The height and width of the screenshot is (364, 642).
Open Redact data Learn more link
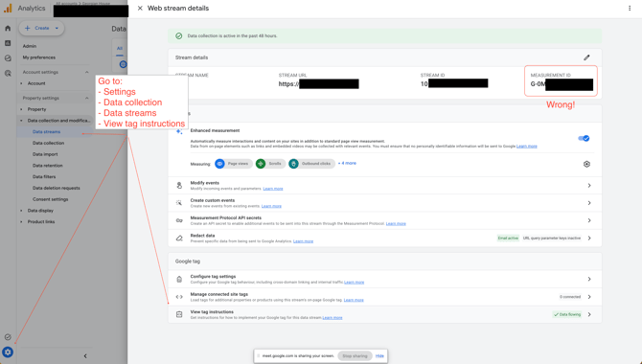(x=303, y=241)
